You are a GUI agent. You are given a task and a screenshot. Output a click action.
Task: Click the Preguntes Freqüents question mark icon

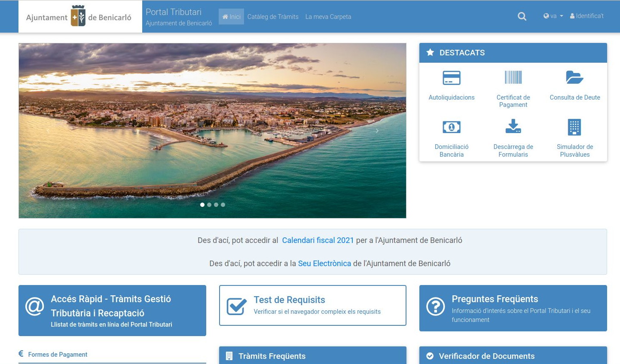click(435, 306)
